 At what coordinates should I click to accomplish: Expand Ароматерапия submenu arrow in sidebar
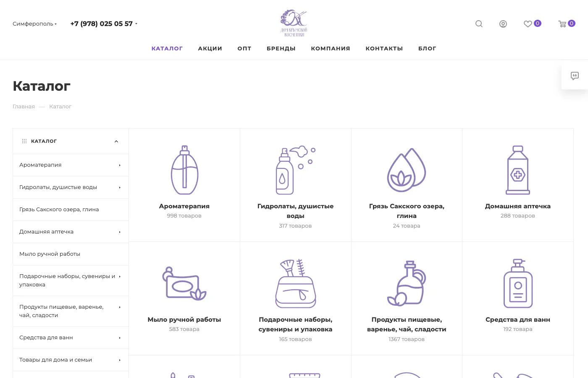click(120, 165)
